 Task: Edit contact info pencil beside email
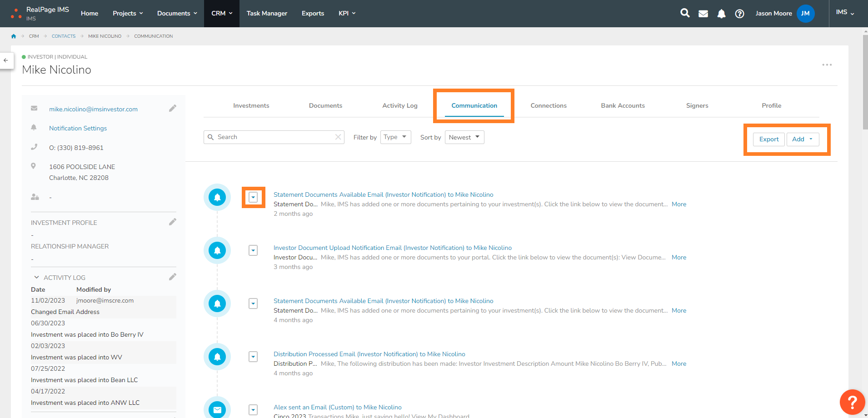tap(173, 108)
